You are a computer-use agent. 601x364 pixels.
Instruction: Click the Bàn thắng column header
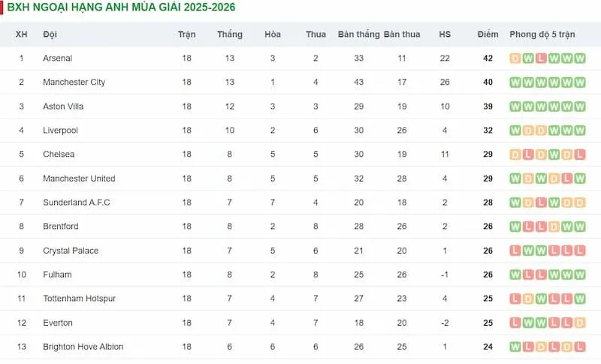tap(358, 35)
